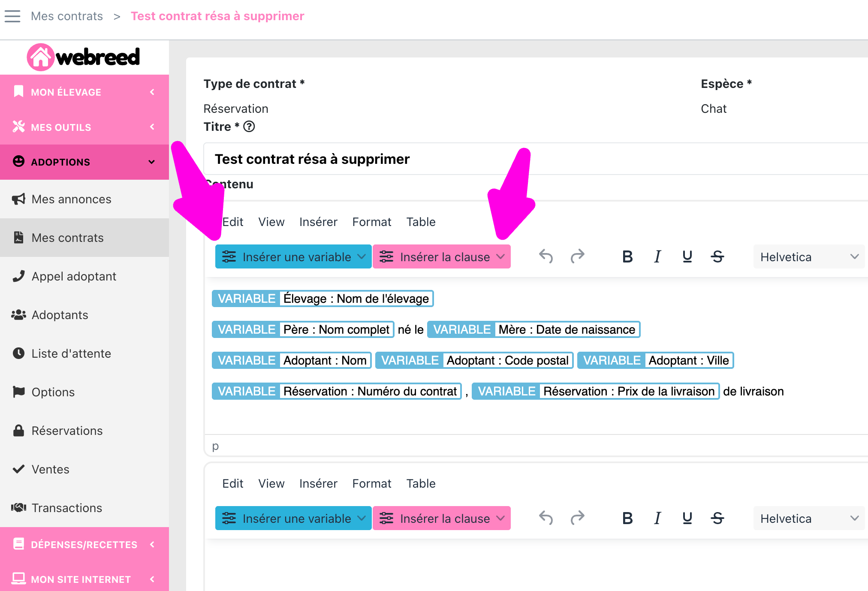Collapse the Adoptions sidebar section
This screenshot has height=591, width=868.
[x=84, y=162]
